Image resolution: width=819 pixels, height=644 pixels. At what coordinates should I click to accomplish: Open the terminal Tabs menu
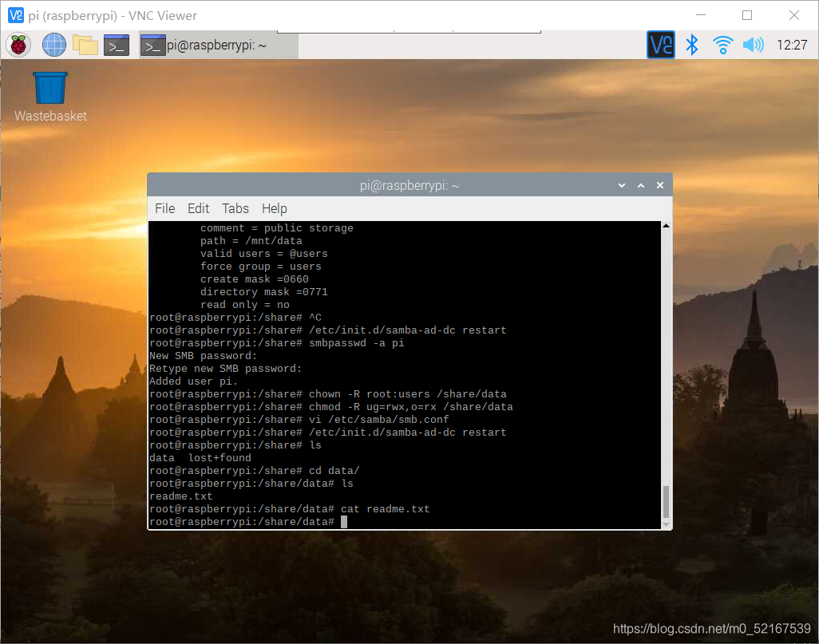coord(235,208)
